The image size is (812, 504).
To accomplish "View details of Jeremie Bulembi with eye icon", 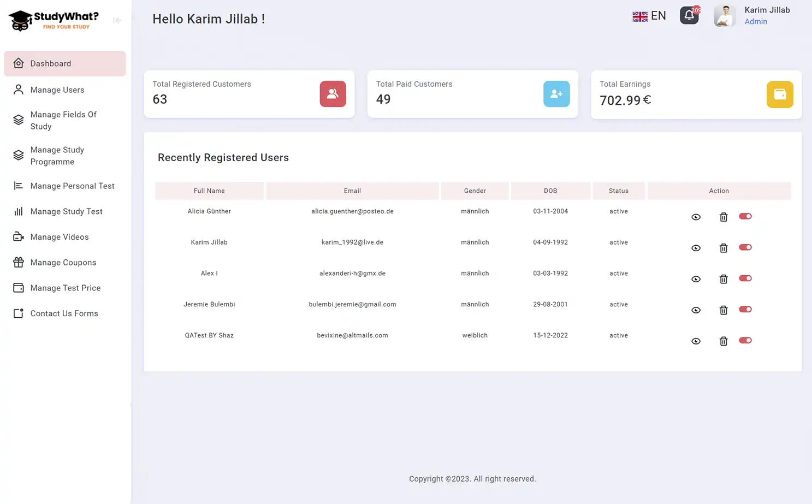I will [x=696, y=310].
